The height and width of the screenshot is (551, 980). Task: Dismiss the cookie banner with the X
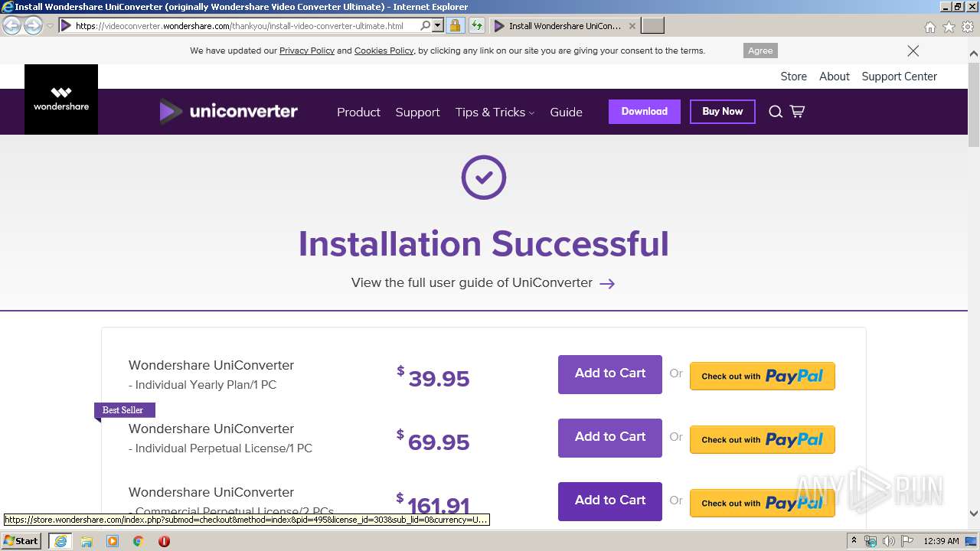pos(913,51)
